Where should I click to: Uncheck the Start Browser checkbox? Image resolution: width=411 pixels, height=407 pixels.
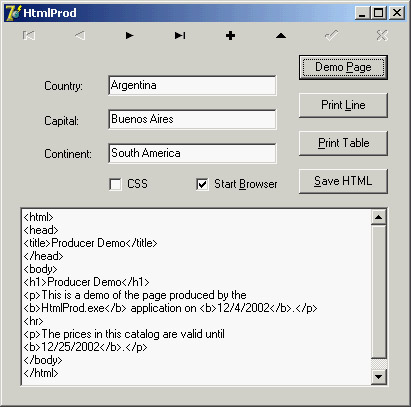(x=202, y=184)
